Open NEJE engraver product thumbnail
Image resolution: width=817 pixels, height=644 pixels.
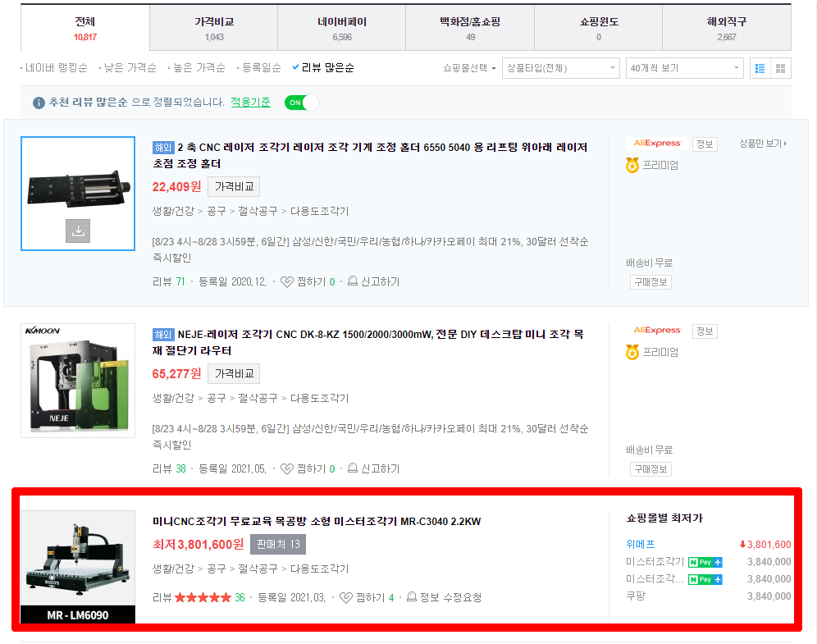pos(78,381)
